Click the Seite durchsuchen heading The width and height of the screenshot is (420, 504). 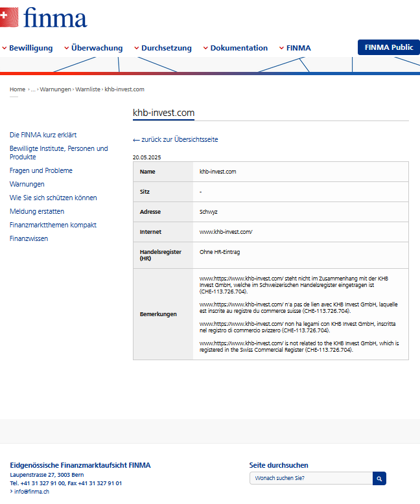click(279, 465)
